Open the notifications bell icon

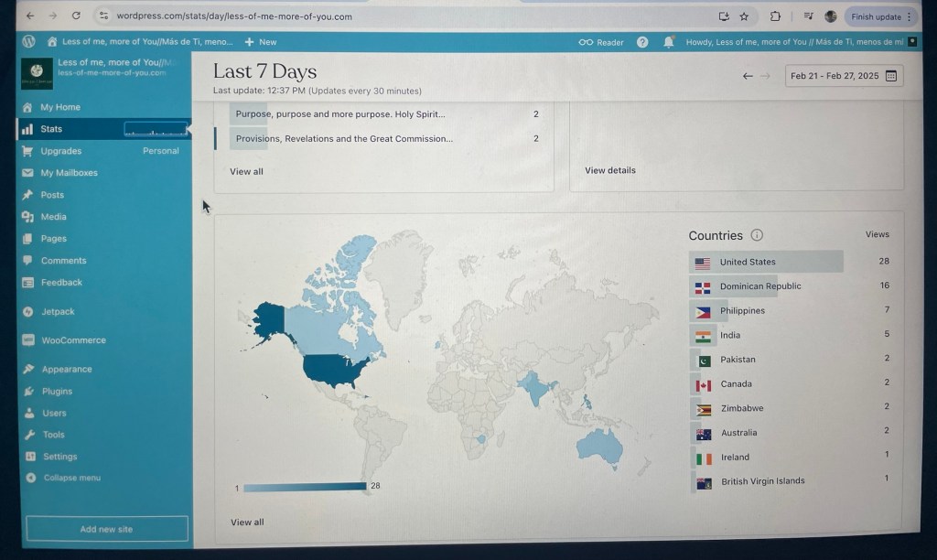click(669, 42)
